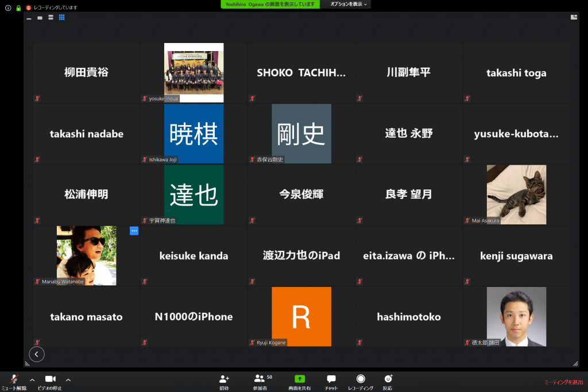Click the pop-out window icon at top-right
This screenshot has height=392, width=588.
574,18
